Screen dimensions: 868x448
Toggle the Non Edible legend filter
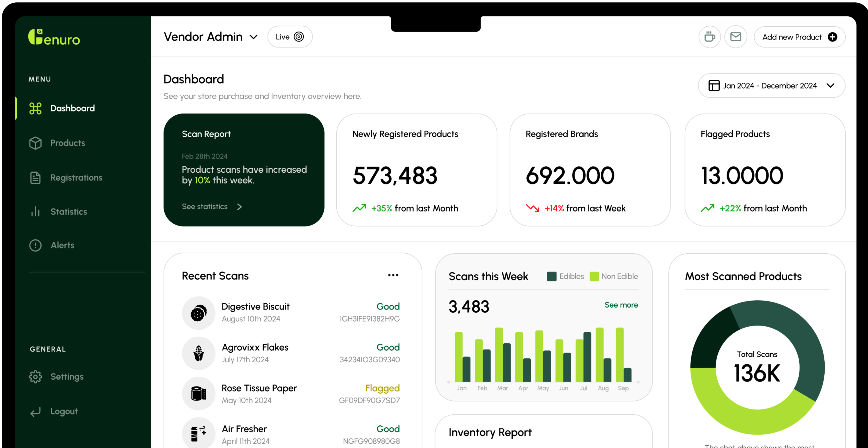(x=614, y=276)
